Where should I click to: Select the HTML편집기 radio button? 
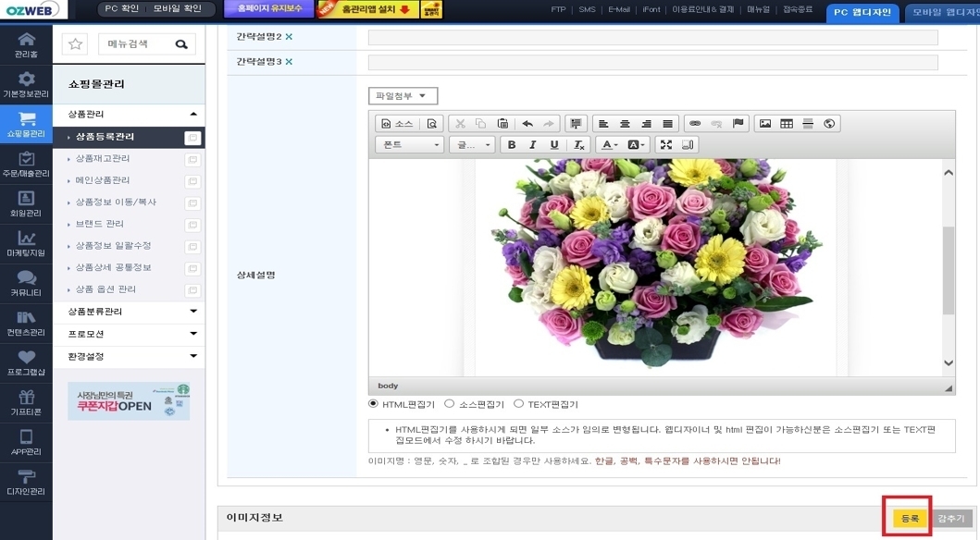(373, 404)
